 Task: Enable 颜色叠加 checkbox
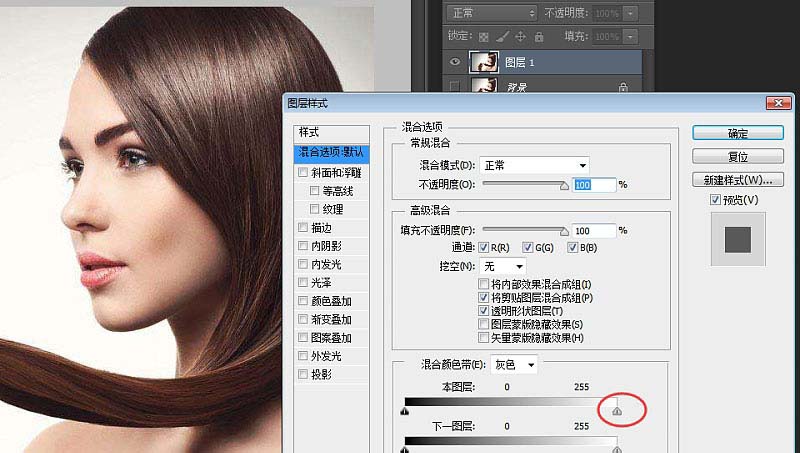click(303, 301)
